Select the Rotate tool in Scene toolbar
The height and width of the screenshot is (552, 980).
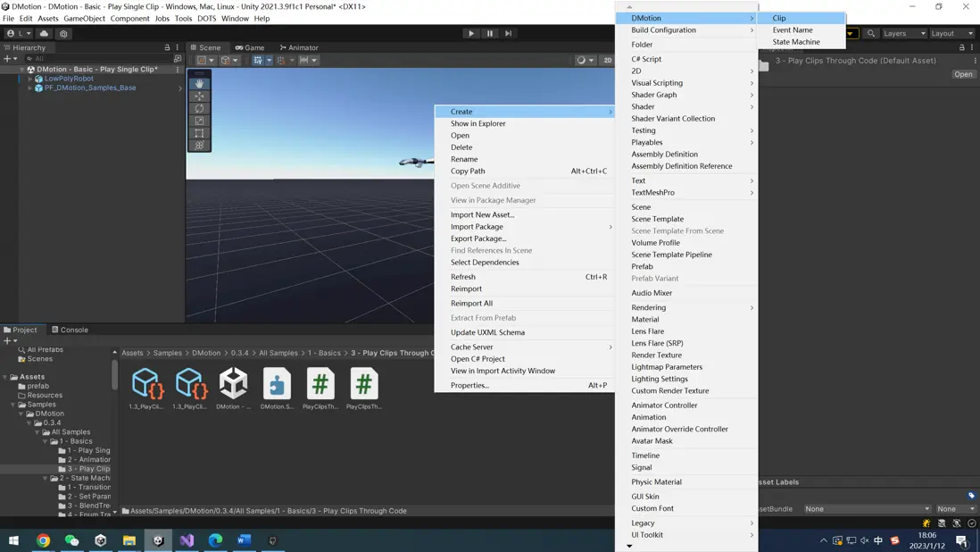[x=199, y=108]
